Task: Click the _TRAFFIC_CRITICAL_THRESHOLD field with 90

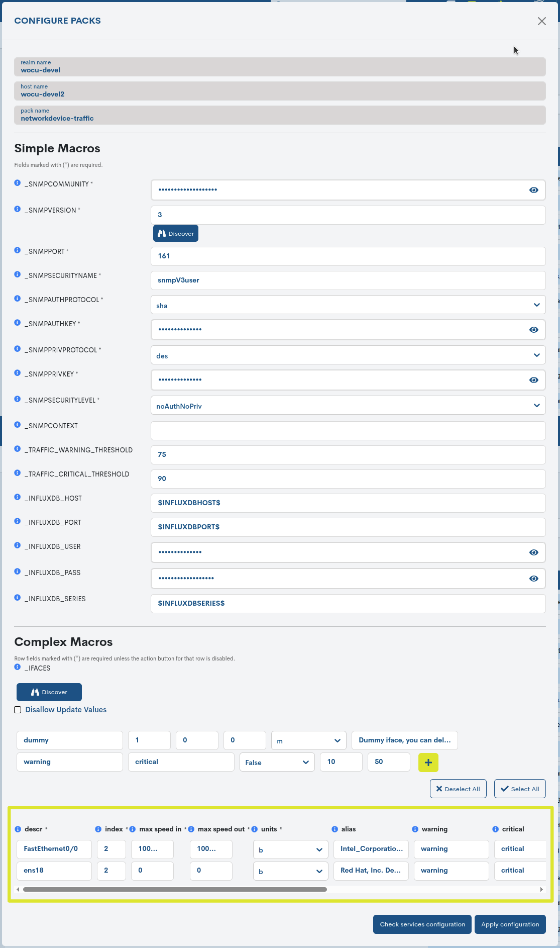Action: (x=348, y=479)
